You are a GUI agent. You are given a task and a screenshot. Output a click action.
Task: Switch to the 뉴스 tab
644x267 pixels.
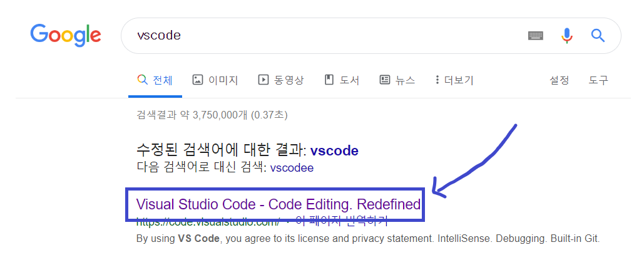click(397, 80)
